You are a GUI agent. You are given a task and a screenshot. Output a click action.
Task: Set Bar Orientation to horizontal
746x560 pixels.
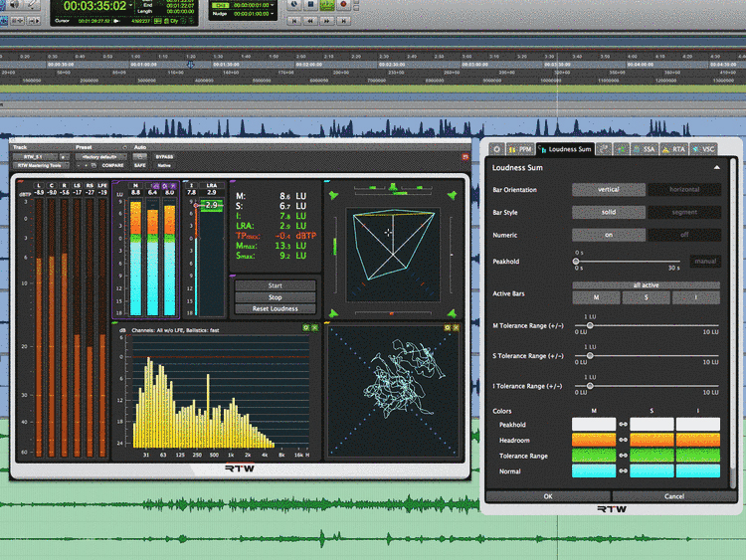[685, 189]
